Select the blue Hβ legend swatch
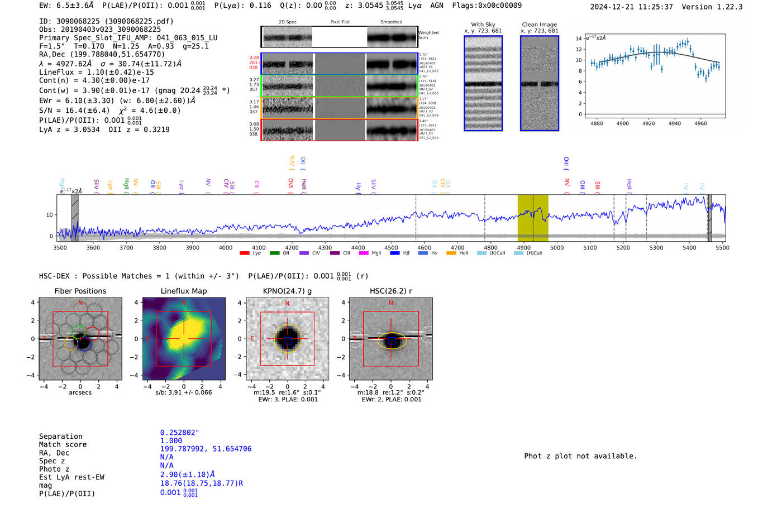The height and width of the screenshot is (532, 782). [x=395, y=253]
